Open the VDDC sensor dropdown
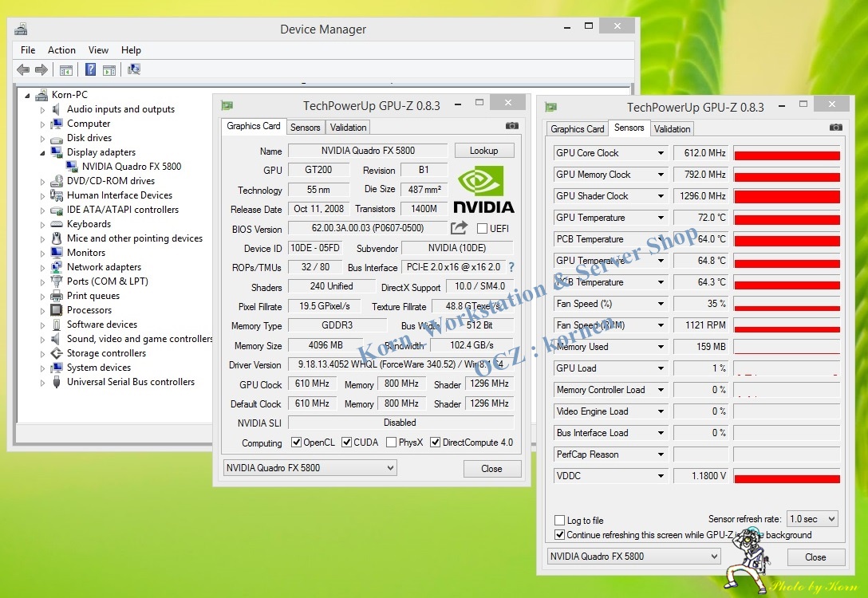The height and width of the screenshot is (598, 868). tap(661, 476)
